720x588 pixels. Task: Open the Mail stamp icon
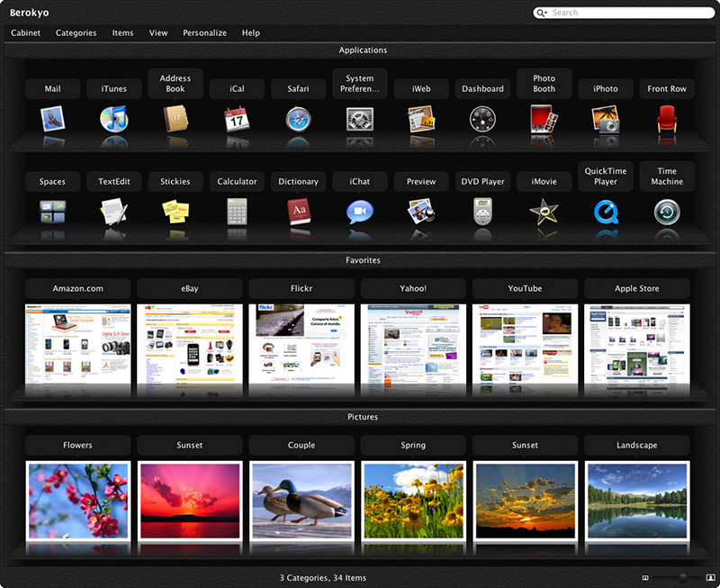(52, 119)
